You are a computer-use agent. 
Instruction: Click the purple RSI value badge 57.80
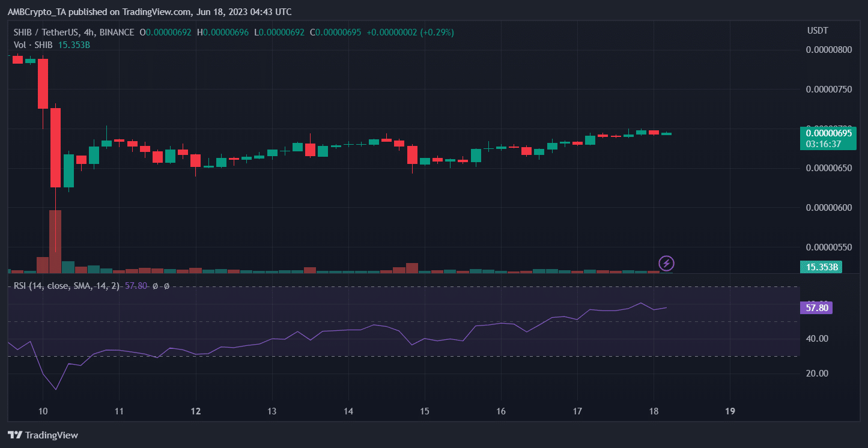pyautogui.click(x=817, y=308)
